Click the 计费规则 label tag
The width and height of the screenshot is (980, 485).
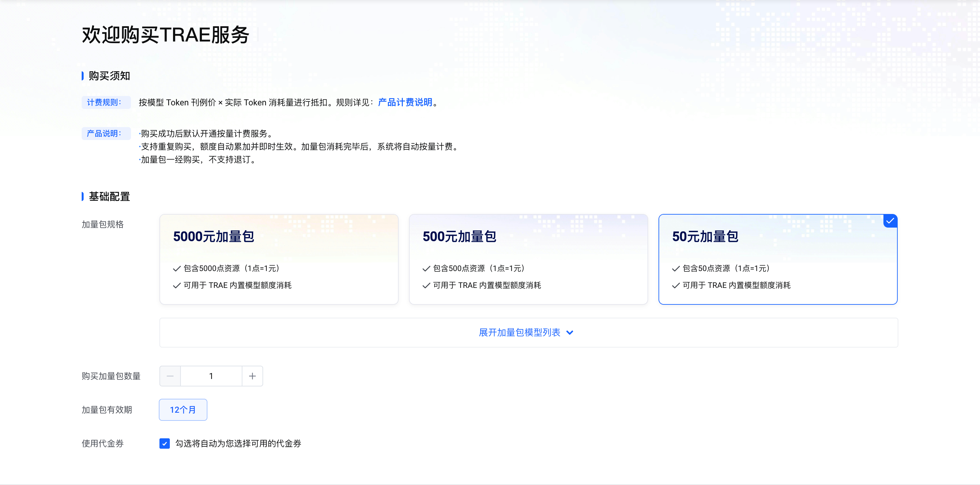(106, 102)
